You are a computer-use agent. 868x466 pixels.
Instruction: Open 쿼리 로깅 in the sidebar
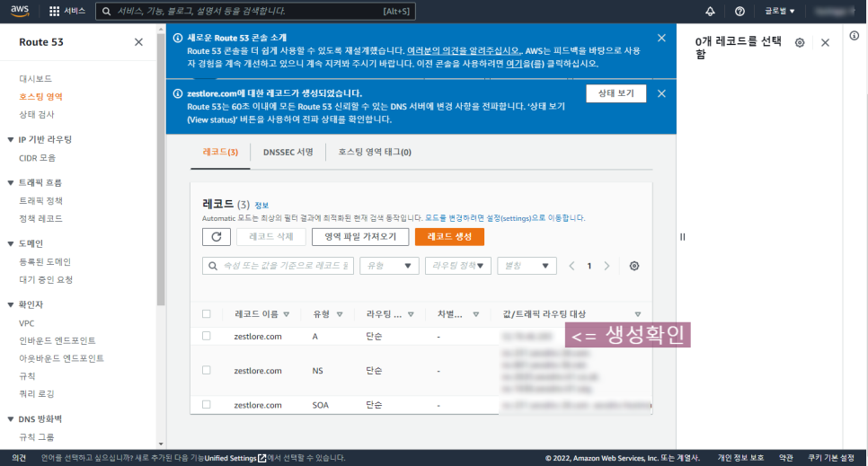point(37,394)
